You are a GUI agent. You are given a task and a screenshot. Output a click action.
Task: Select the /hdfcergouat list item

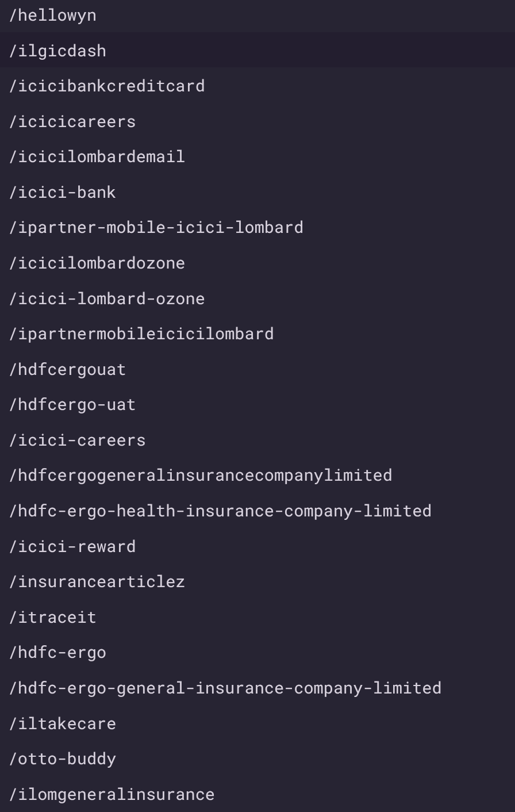(68, 370)
